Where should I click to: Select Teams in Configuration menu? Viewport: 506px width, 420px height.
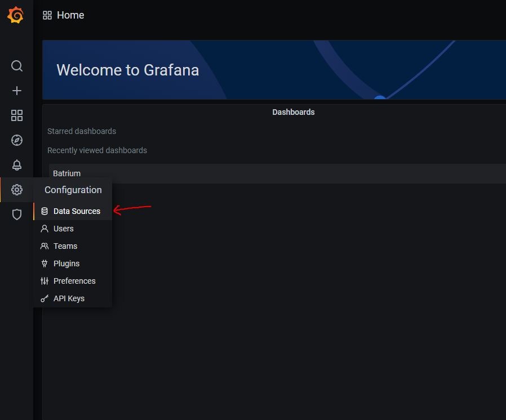pyautogui.click(x=73, y=246)
